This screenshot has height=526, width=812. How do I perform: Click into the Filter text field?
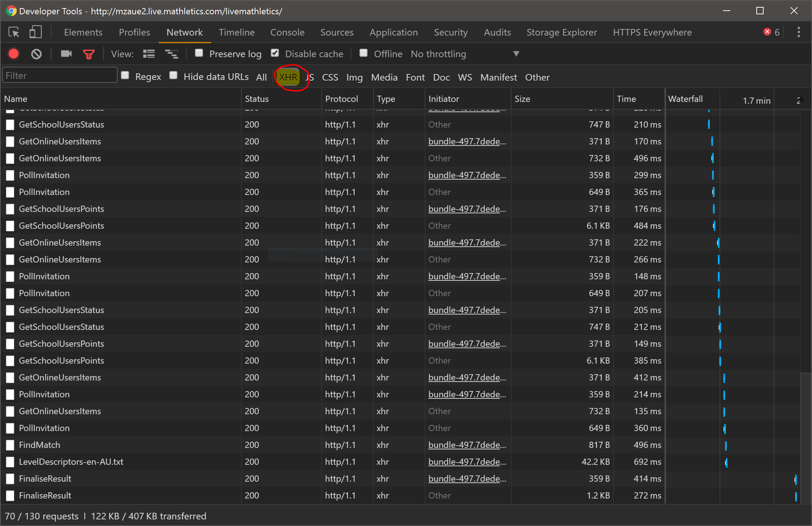59,76
